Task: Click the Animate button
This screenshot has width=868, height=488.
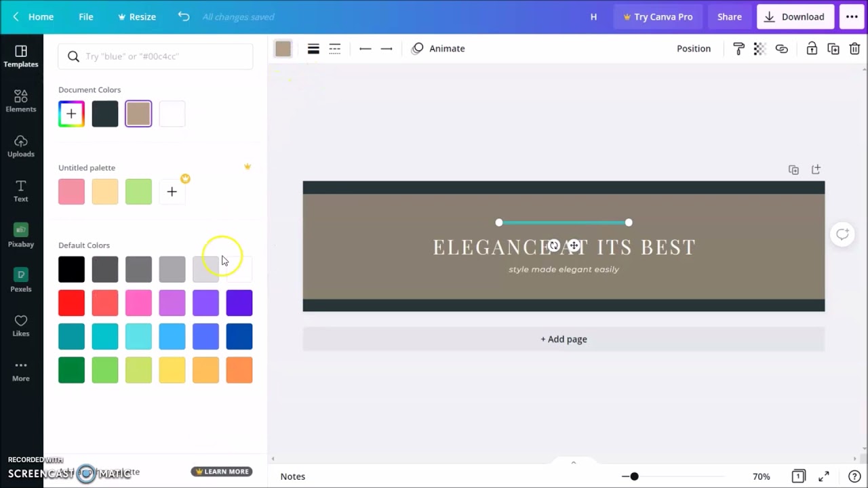Action: pos(438,48)
